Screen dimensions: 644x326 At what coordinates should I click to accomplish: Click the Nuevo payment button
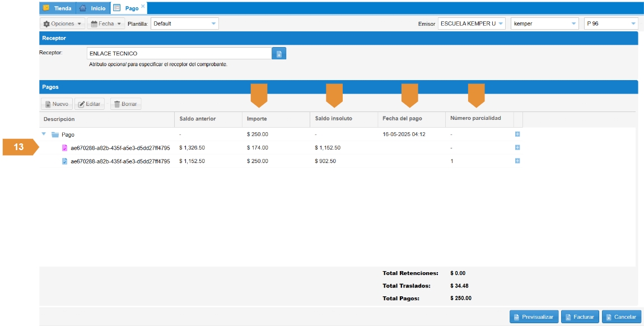57,104
